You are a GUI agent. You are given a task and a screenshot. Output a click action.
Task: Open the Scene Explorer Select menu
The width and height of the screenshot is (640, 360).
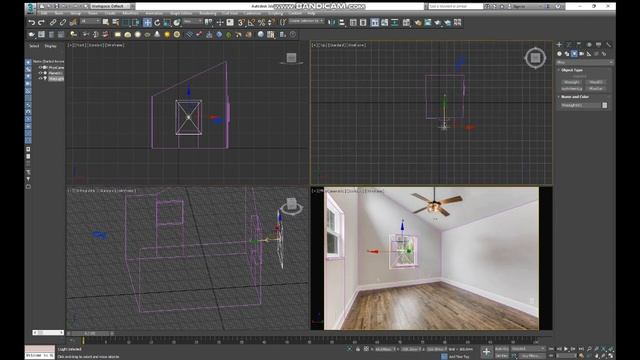coord(34,46)
